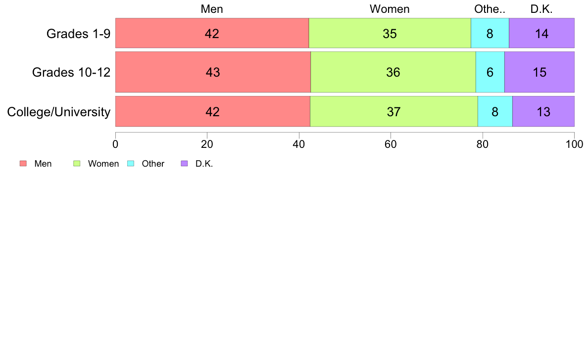588x364 pixels.
Task: Click the Women column header
Action: click(x=390, y=9)
